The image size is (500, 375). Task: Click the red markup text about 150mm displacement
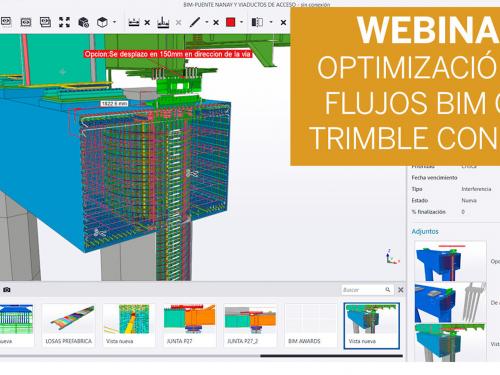coord(168,54)
